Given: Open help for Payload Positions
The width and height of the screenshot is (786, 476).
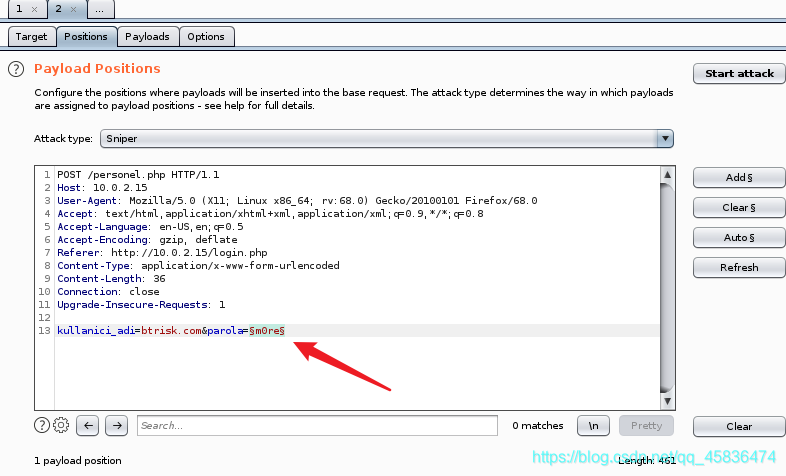Looking at the screenshot, I should (x=16, y=69).
